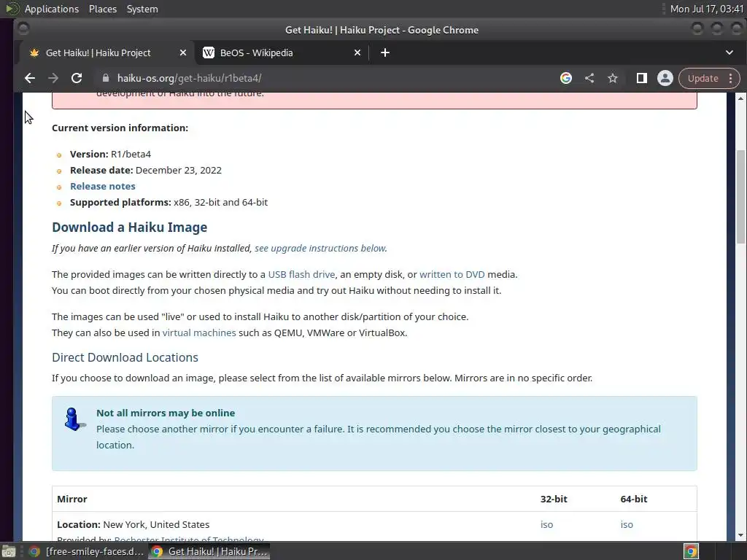The height and width of the screenshot is (560, 747).
Task: Click the Direct Download Locations heading
Action: click(x=125, y=357)
